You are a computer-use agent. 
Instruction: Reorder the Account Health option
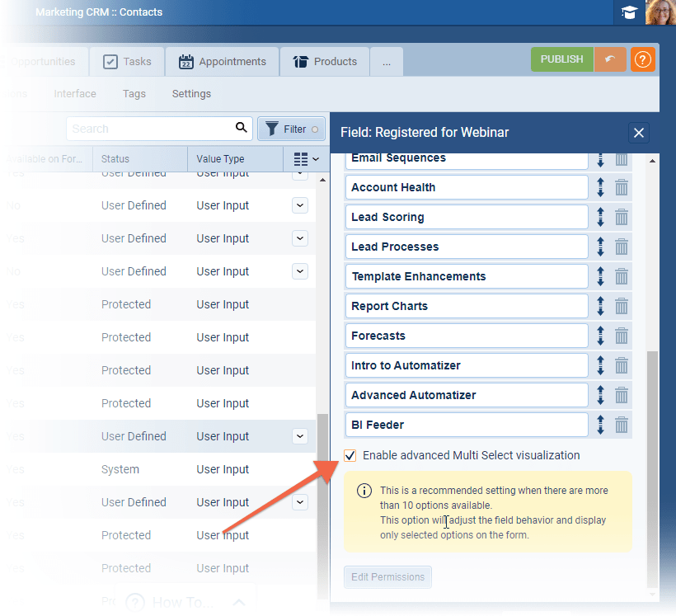(600, 187)
